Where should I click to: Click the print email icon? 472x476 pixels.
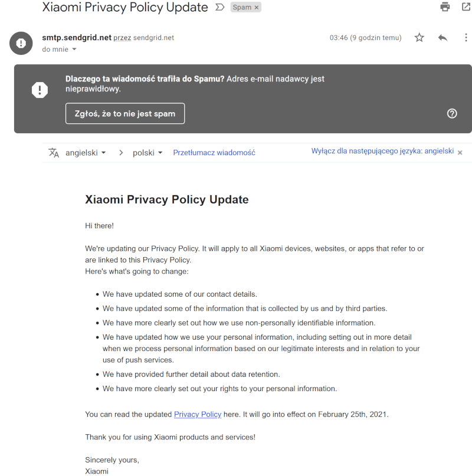point(444,7)
